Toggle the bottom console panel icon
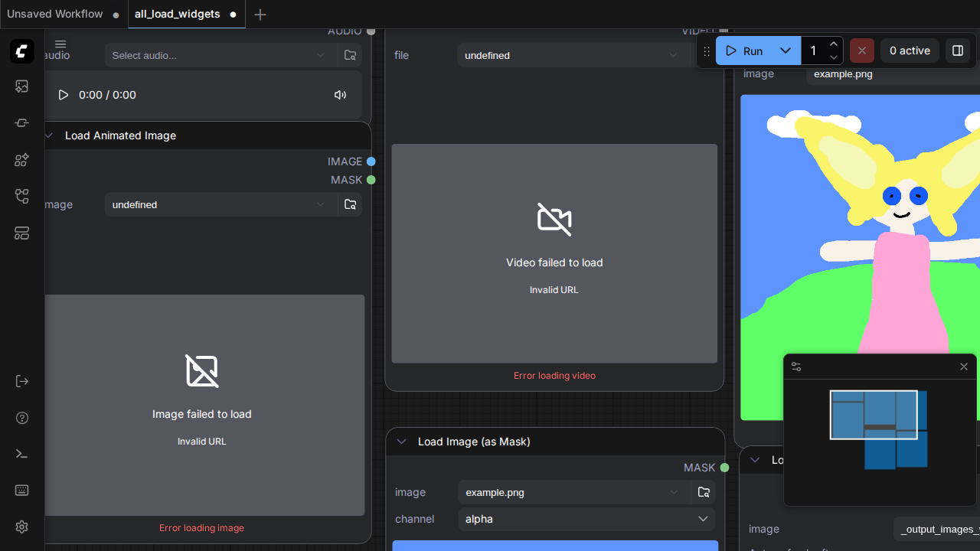This screenshot has width=980, height=551. point(21,454)
